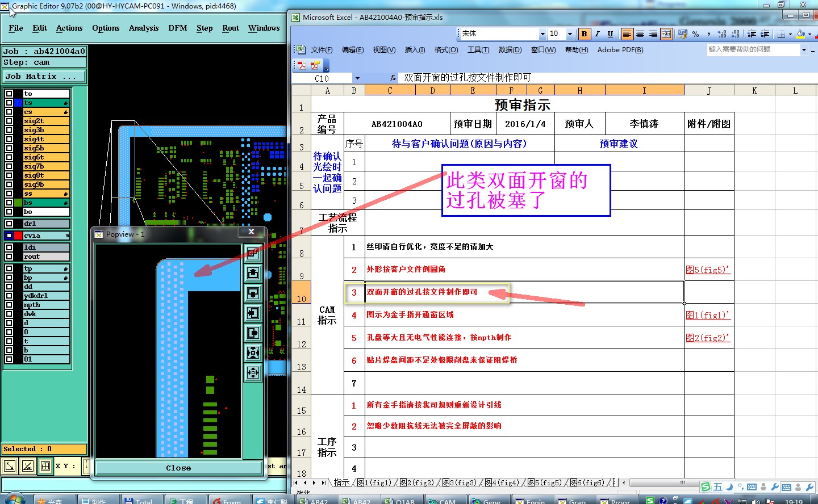Open 图1(fig1) hyperlink in column J
Viewport: 818px width, 504px height.
(708, 315)
